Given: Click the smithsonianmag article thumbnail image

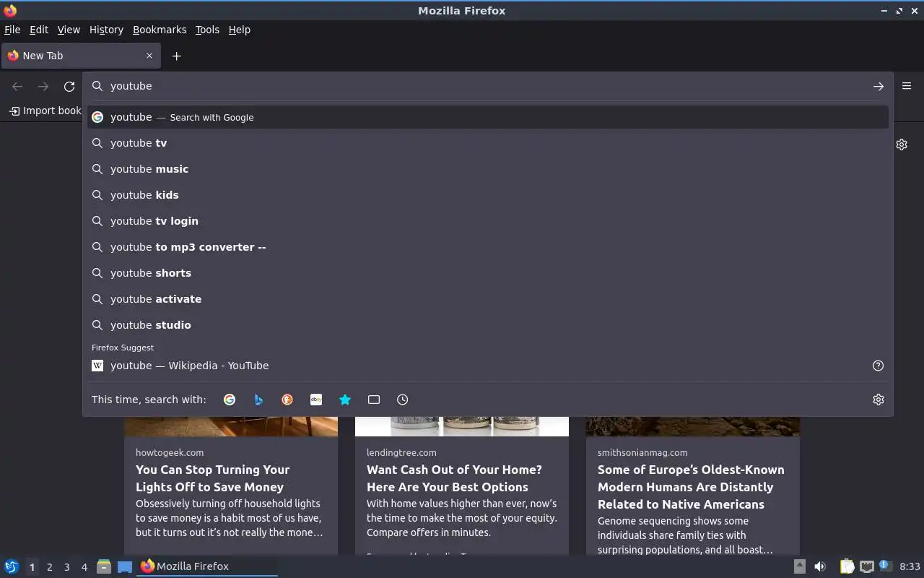Looking at the screenshot, I should 693,426.
